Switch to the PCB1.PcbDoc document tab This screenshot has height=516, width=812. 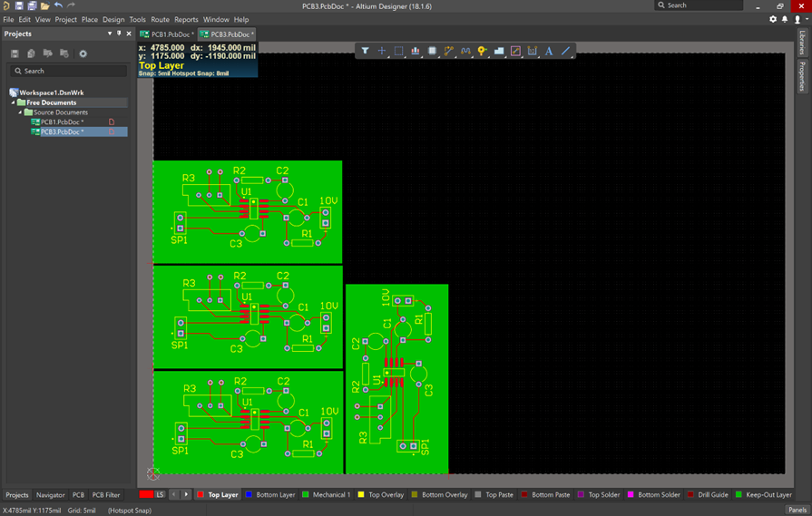tap(168, 34)
